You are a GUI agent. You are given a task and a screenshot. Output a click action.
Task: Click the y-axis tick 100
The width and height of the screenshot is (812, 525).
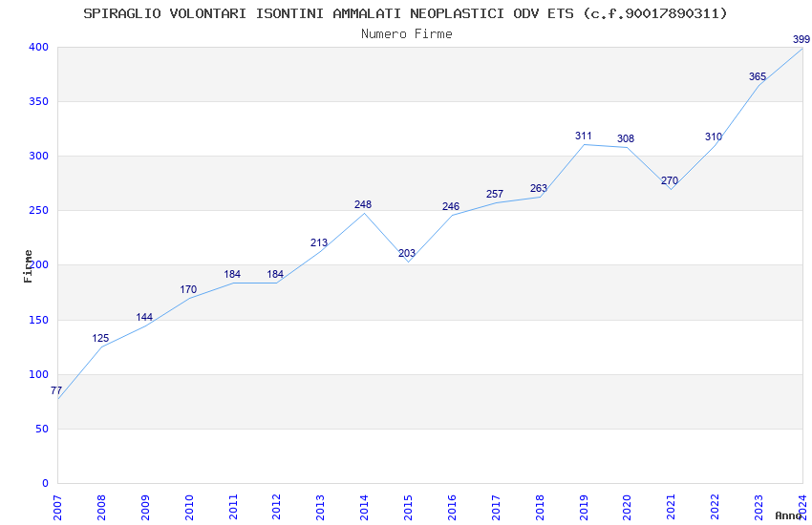(38, 374)
